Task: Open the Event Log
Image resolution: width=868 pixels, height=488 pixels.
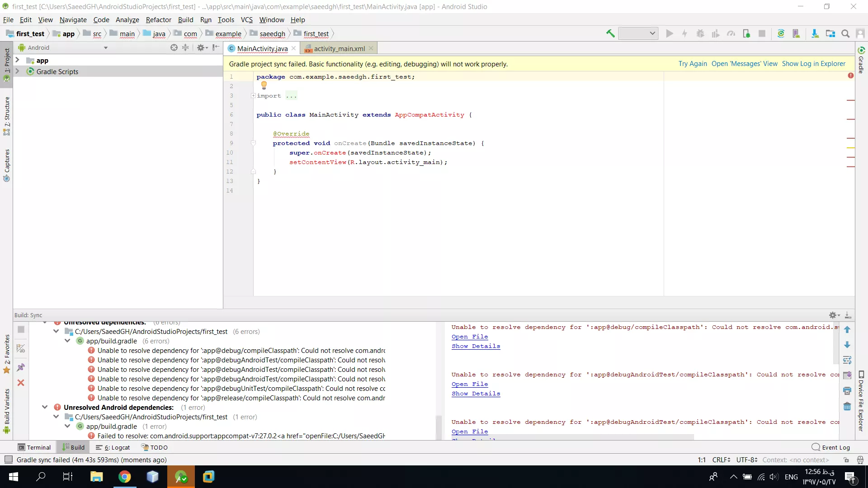Action: tap(831, 447)
